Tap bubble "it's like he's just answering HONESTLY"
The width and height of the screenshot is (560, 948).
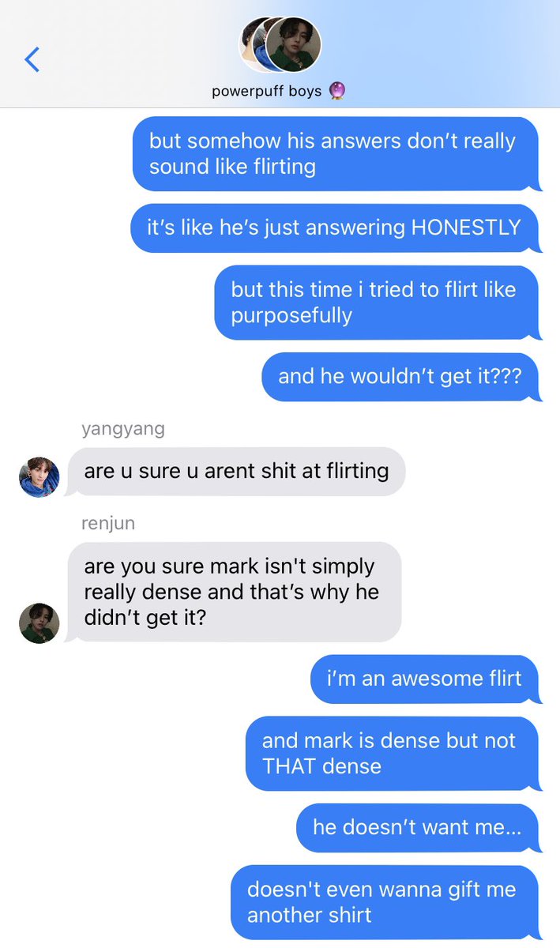click(336, 228)
